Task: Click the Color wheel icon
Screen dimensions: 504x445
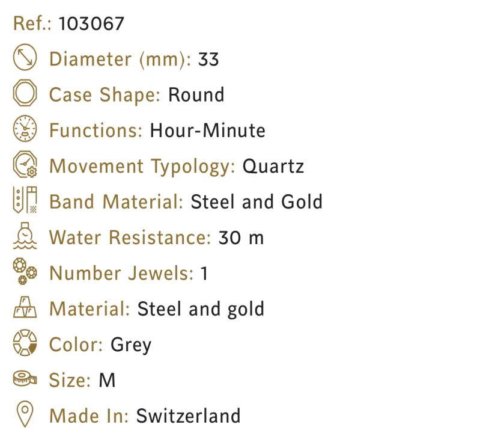Action: point(25,344)
